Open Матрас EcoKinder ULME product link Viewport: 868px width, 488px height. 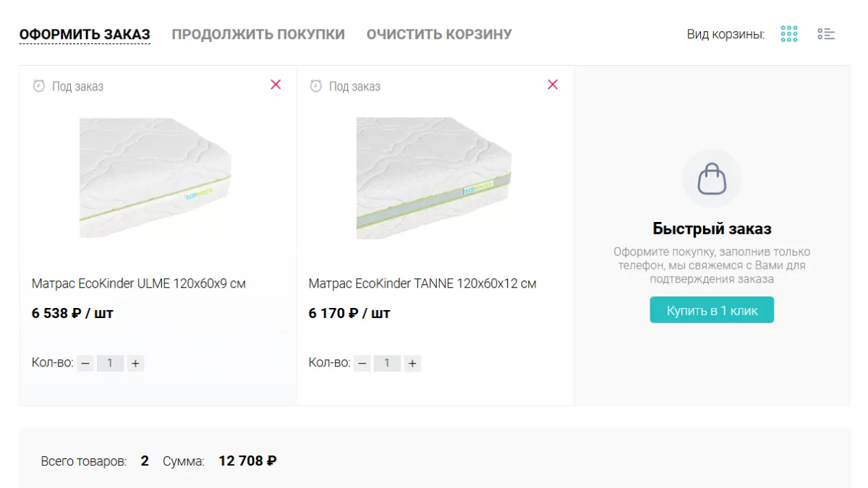pyautogui.click(x=139, y=283)
